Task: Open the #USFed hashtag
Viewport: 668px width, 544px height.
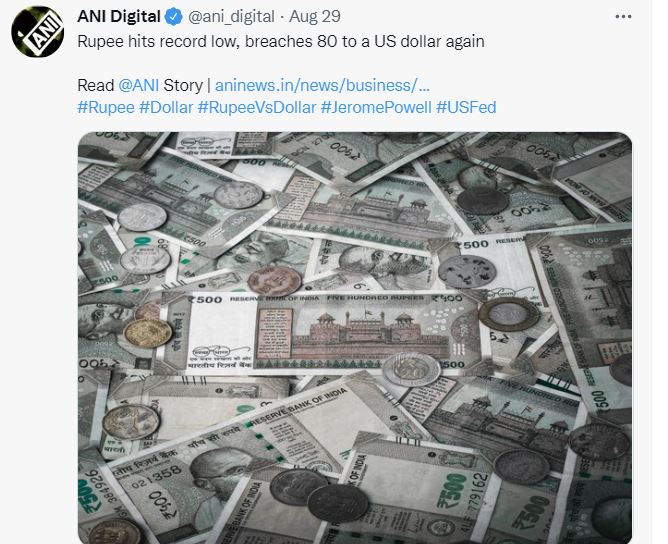Action: pos(466,107)
